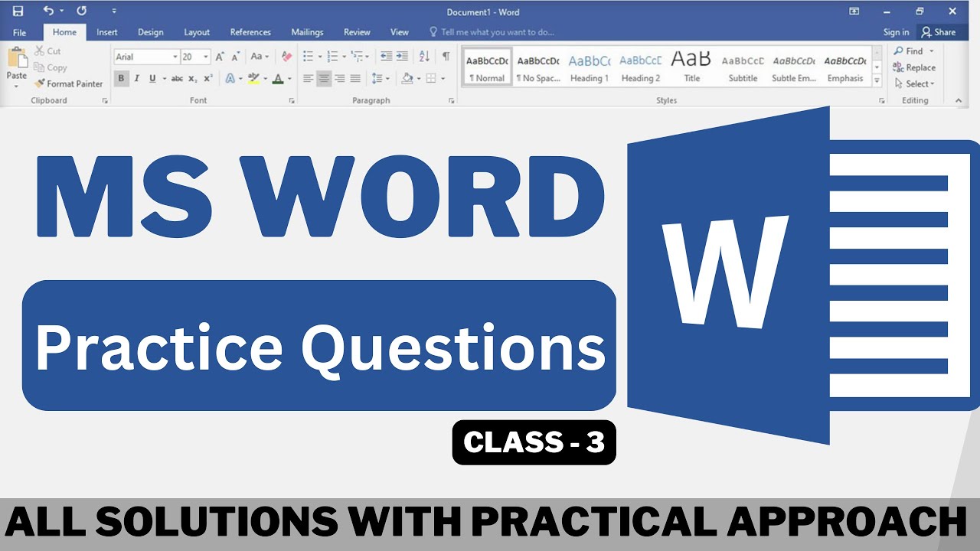Viewport: 980px width, 551px height.
Task: Align text to the right
Action: click(x=340, y=78)
